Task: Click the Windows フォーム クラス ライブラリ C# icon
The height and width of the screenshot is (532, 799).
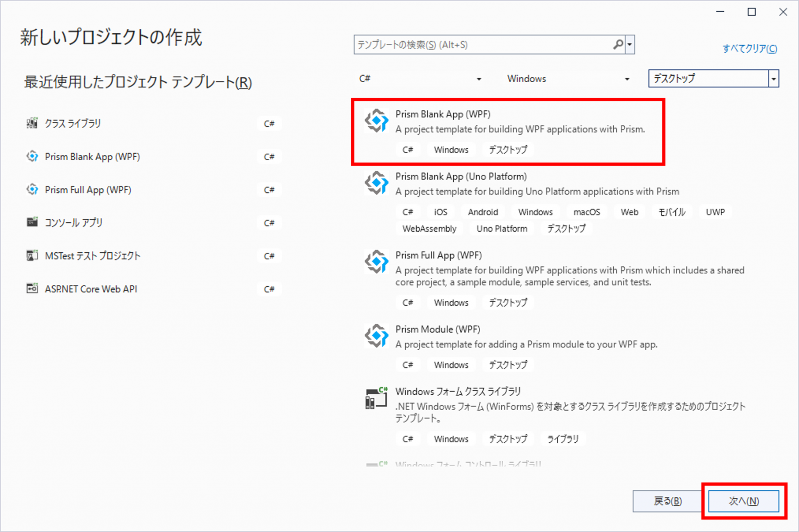Action: (376, 398)
